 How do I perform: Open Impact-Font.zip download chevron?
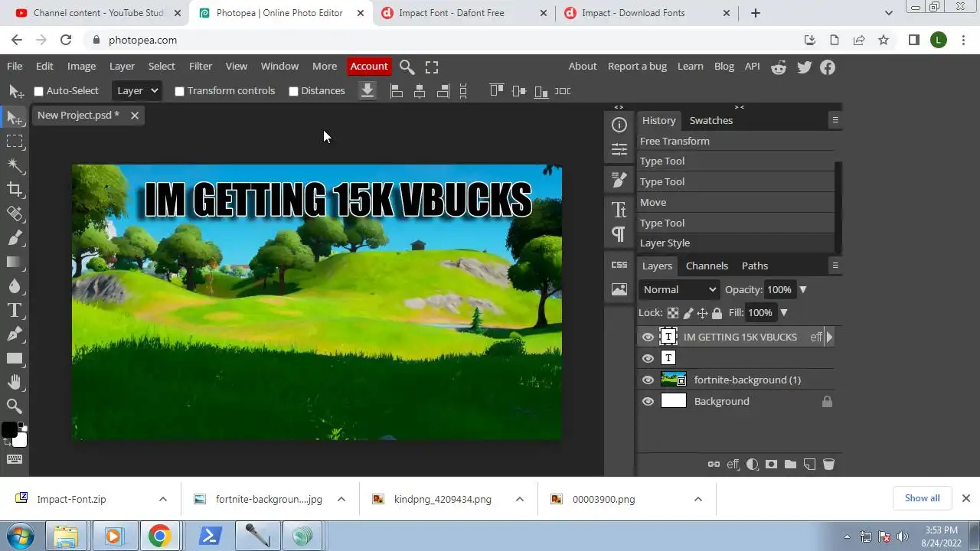click(162, 499)
